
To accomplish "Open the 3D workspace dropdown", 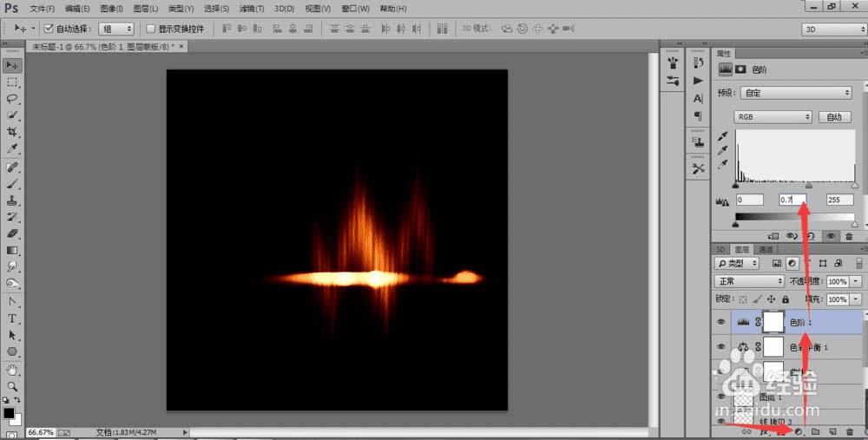I will pyautogui.click(x=833, y=30).
